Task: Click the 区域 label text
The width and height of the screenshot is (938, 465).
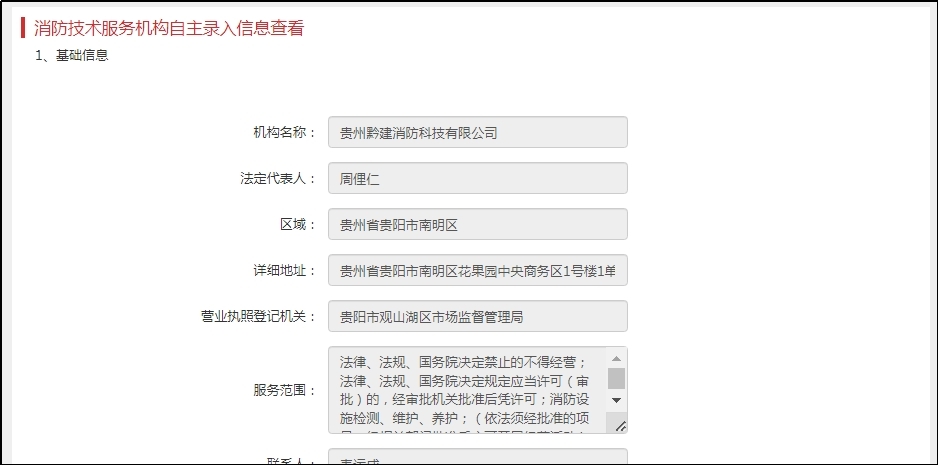Action: click(x=297, y=224)
